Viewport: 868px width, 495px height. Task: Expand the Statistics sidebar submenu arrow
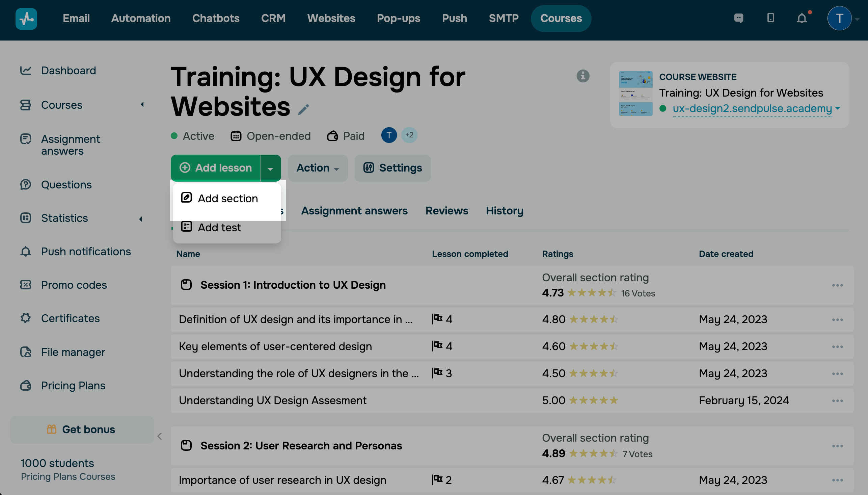[141, 219]
